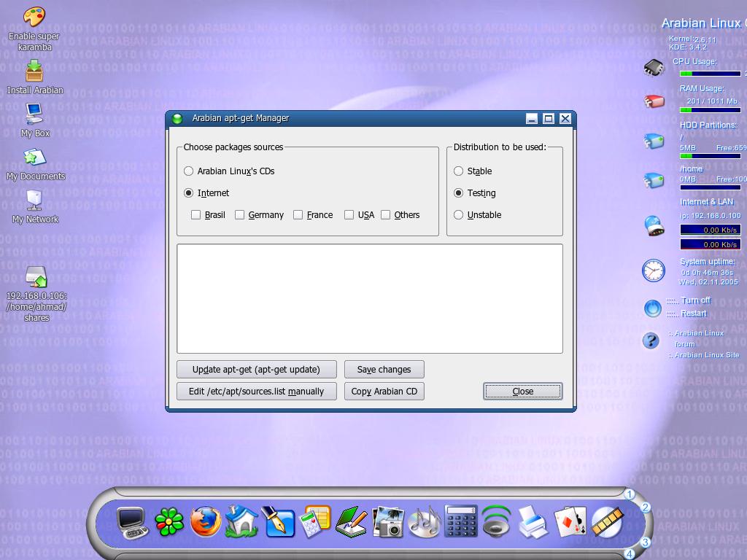This screenshot has height=560, width=747.
Task: Switch to desktop 1 on dock pager
Action: [630, 494]
